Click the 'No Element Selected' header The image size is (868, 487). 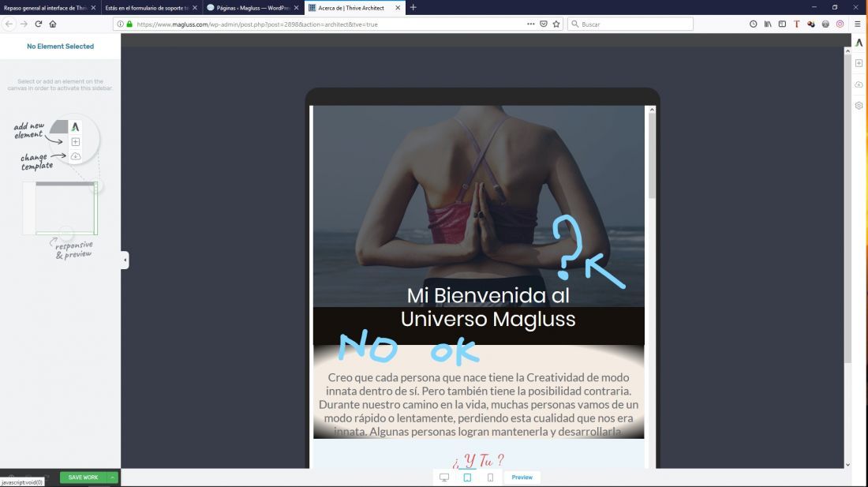[60, 47]
